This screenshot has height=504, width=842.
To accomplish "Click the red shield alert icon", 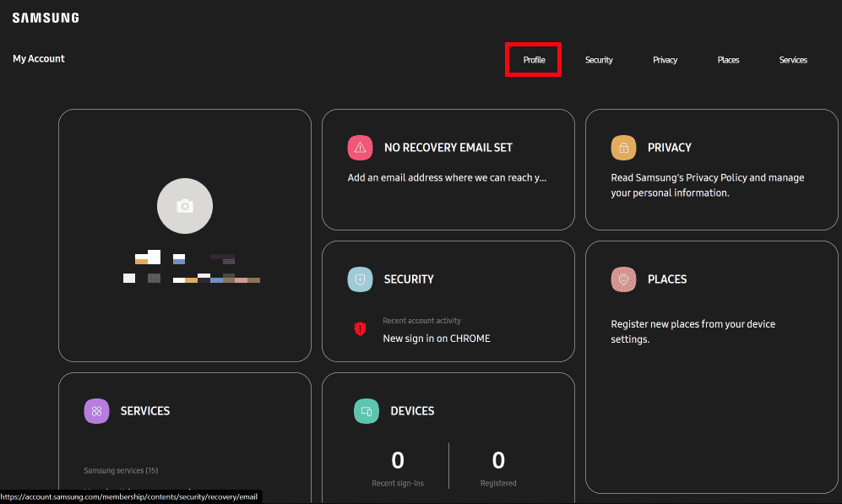I will [x=361, y=329].
